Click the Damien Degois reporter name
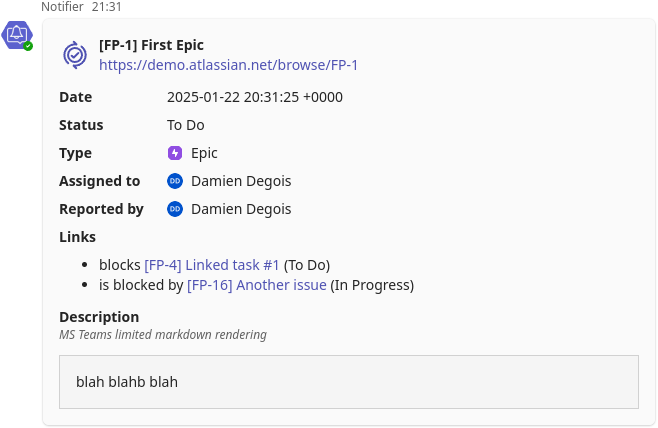 241,209
